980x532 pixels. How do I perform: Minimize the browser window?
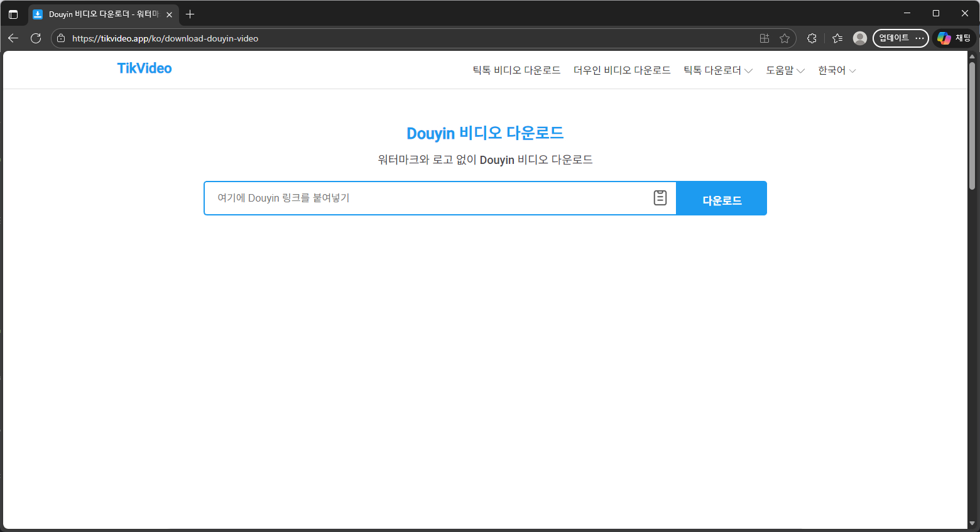tap(907, 13)
